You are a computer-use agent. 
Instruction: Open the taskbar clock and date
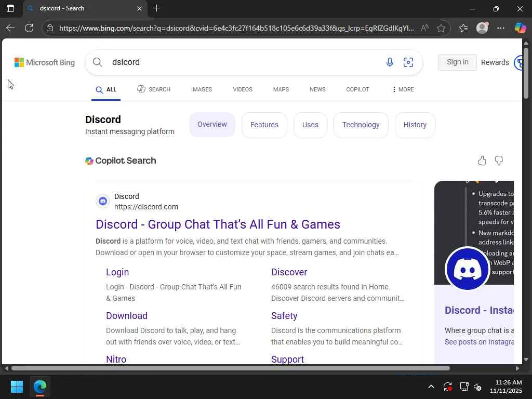pos(506,387)
